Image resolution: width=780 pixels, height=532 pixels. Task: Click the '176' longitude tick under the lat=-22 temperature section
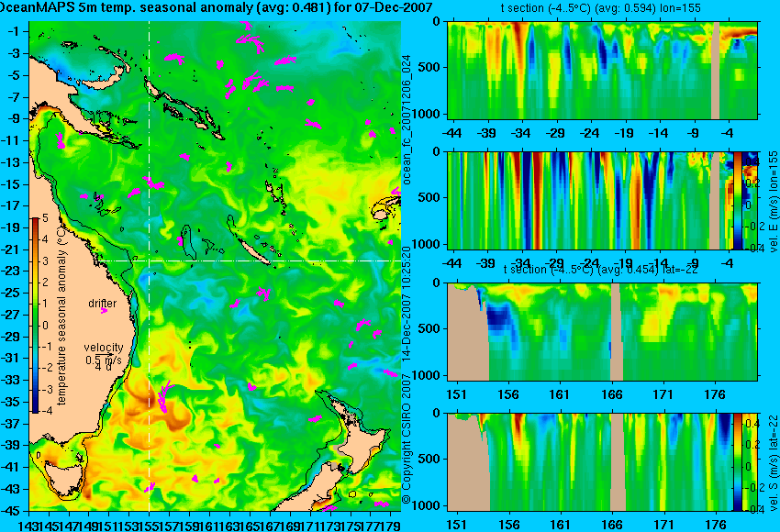[715, 394]
